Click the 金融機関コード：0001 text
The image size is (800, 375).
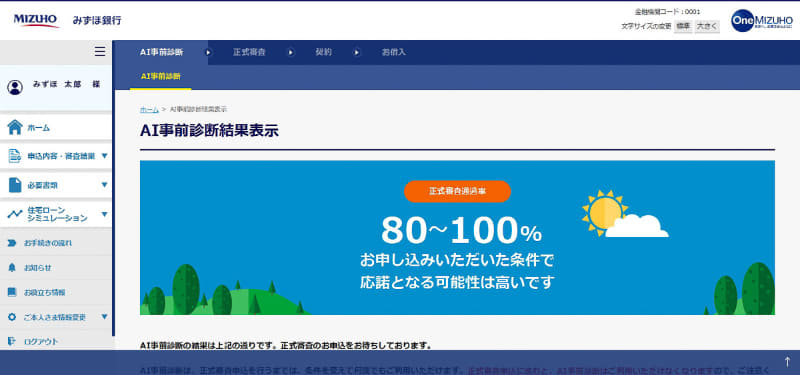(x=667, y=12)
